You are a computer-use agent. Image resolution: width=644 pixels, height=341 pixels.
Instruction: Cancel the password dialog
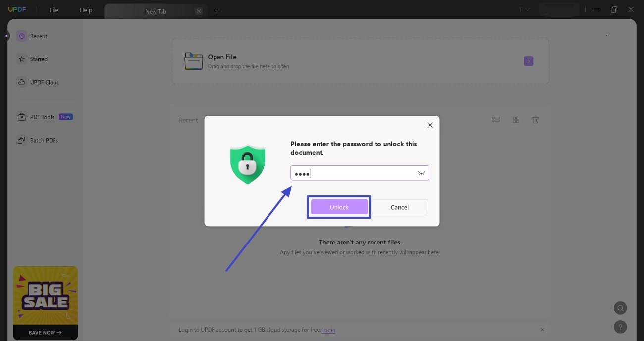[399, 207]
